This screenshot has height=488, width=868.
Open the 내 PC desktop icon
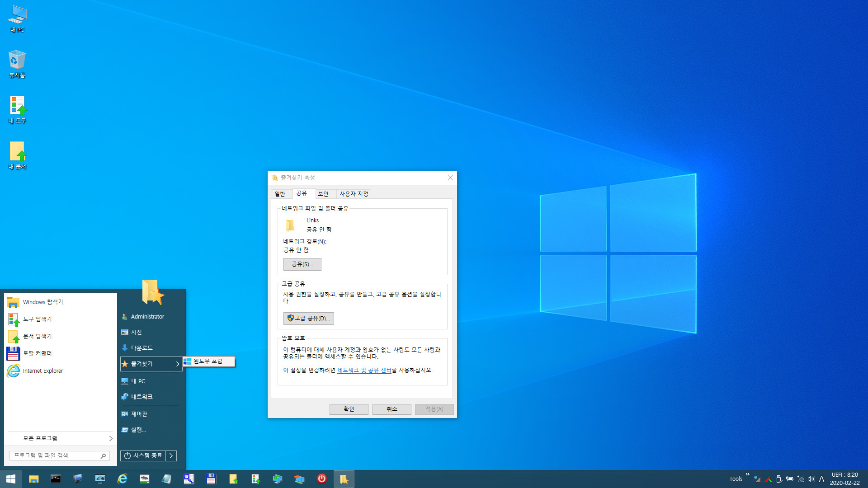tap(17, 19)
